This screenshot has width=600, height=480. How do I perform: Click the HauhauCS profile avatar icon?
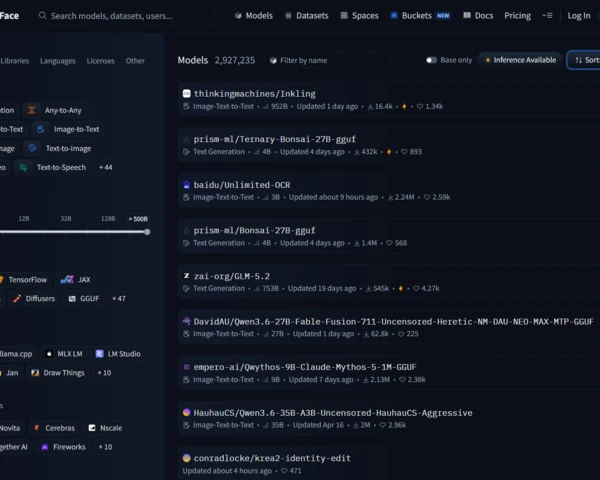(x=187, y=412)
